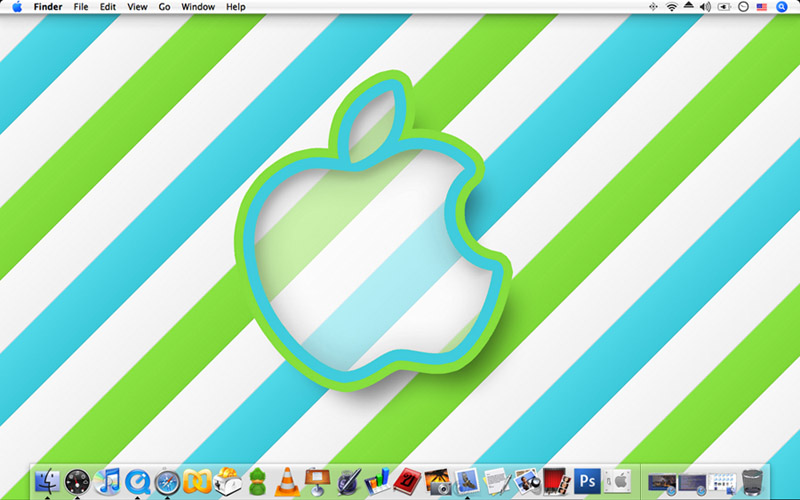Screen dimensions: 800x500
Task: Open Photoshop Ps dock icon
Action: (x=587, y=482)
